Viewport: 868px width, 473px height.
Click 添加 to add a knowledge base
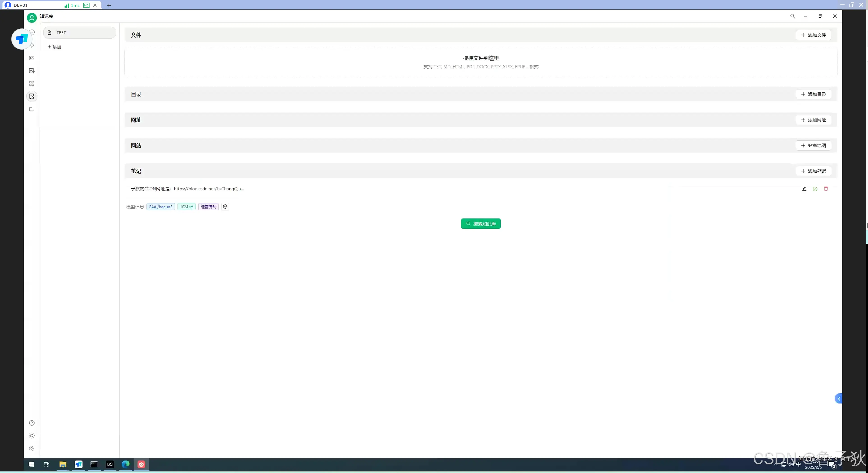[55, 47]
